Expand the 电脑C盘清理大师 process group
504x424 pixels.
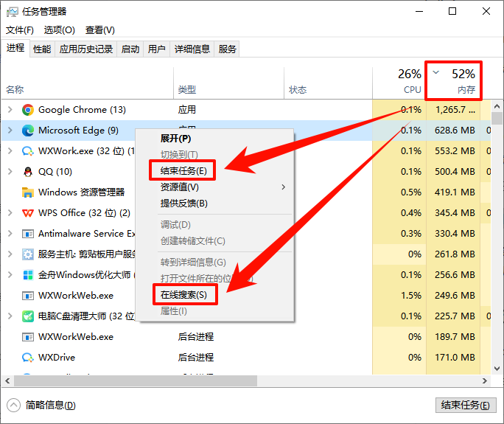click(x=10, y=316)
